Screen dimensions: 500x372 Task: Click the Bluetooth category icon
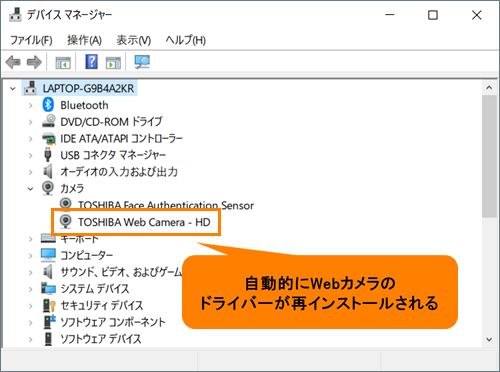(x=48, y=105)
